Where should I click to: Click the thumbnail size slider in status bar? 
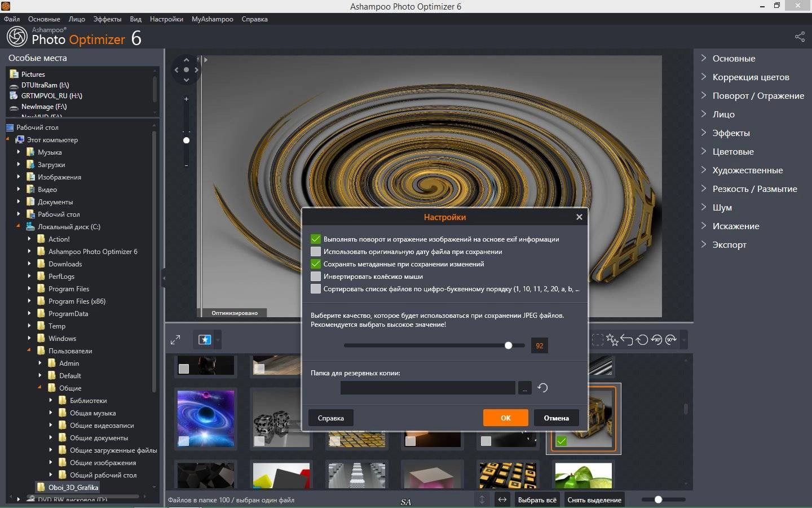click(658, 500)
